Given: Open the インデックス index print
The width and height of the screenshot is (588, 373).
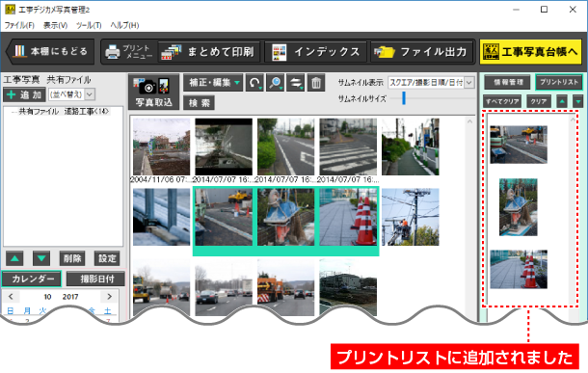Looking at the screenshot, I should [315, 52].
